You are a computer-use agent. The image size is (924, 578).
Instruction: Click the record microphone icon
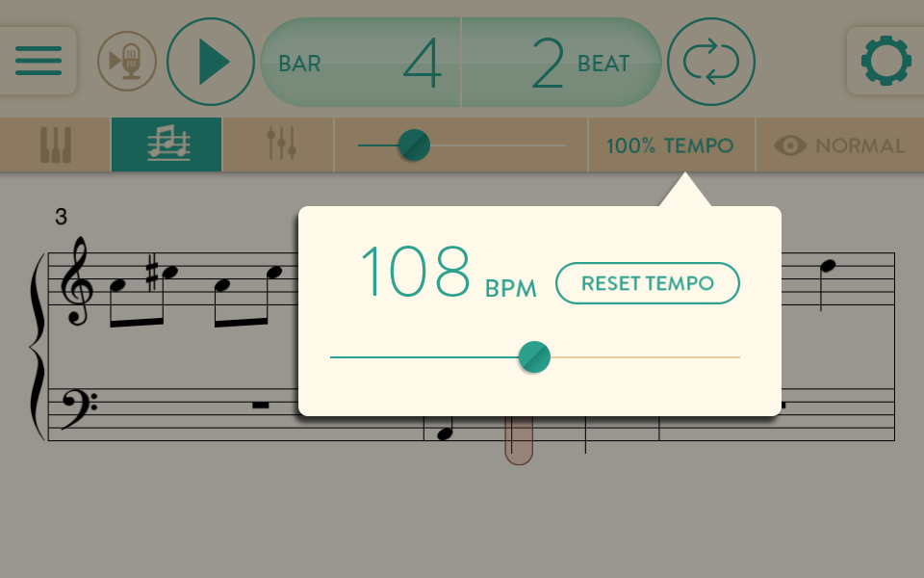127,62
